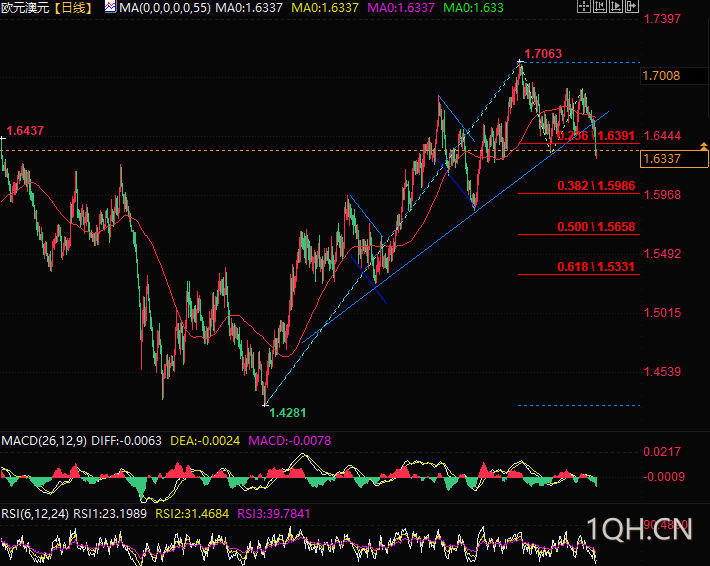Click the RSI3:39.7841 value

pos(274,514)
